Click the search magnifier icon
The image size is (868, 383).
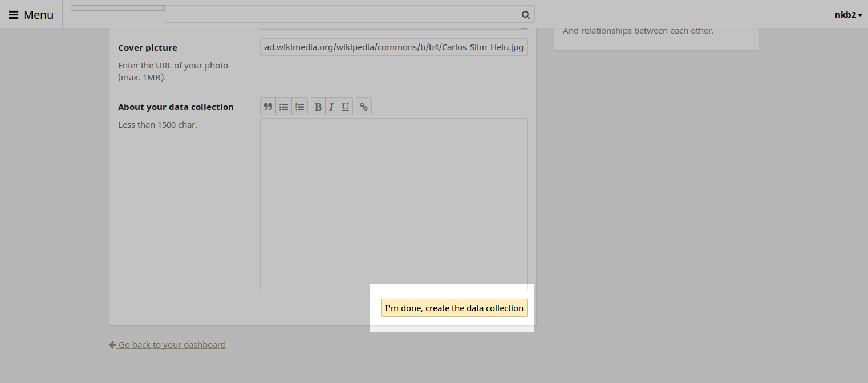point(525,14)
